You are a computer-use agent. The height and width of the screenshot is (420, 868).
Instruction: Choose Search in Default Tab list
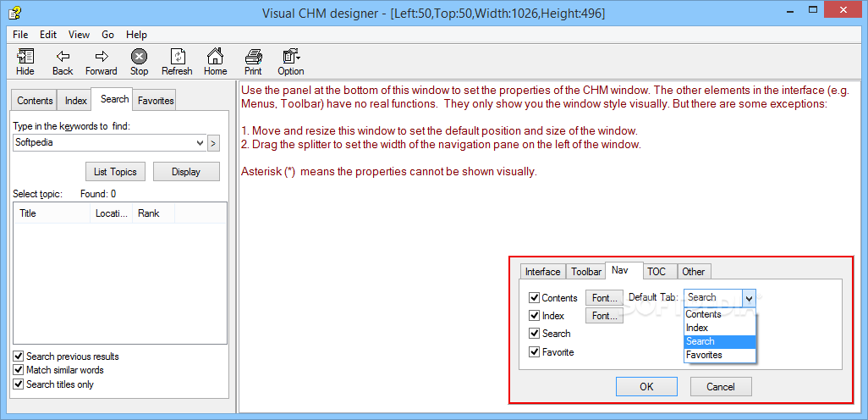pos(720,341)
